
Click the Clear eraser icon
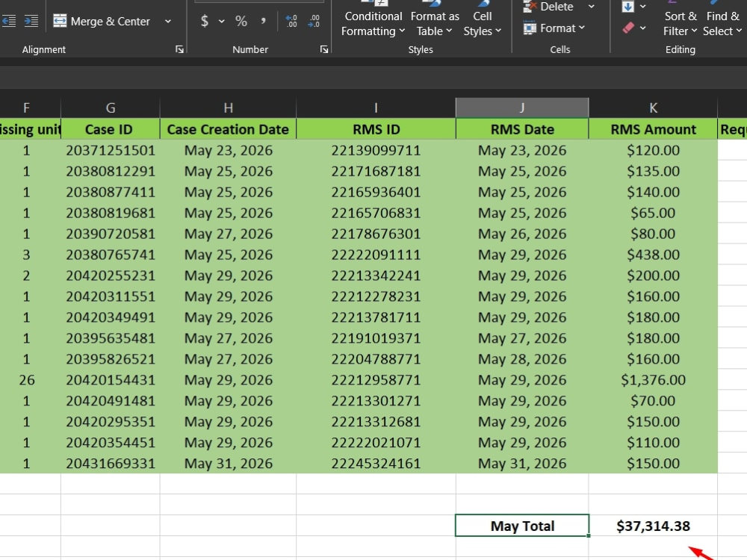[628, 28]
